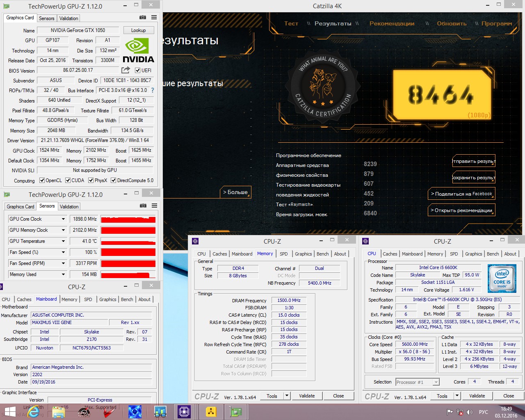Click Поделиться на Facebook button
The width and height of the screenshot is (525, 420).
coord(461,194)
